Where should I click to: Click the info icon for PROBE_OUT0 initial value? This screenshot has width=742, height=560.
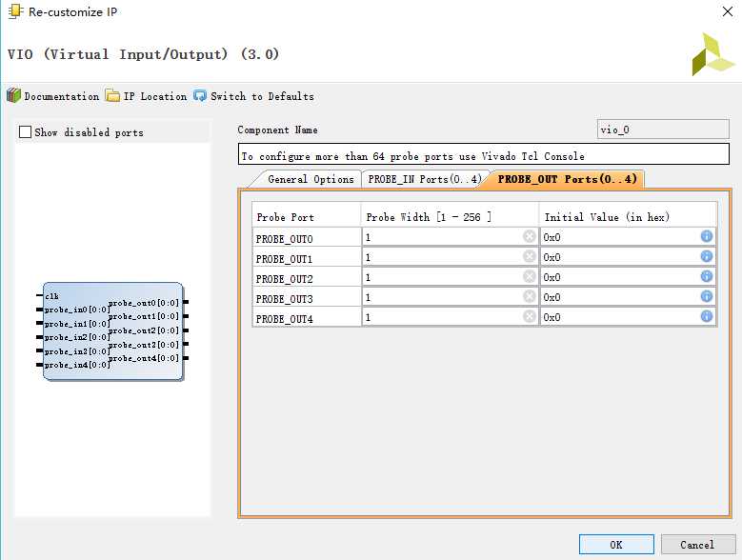click(x=706, y=236)
